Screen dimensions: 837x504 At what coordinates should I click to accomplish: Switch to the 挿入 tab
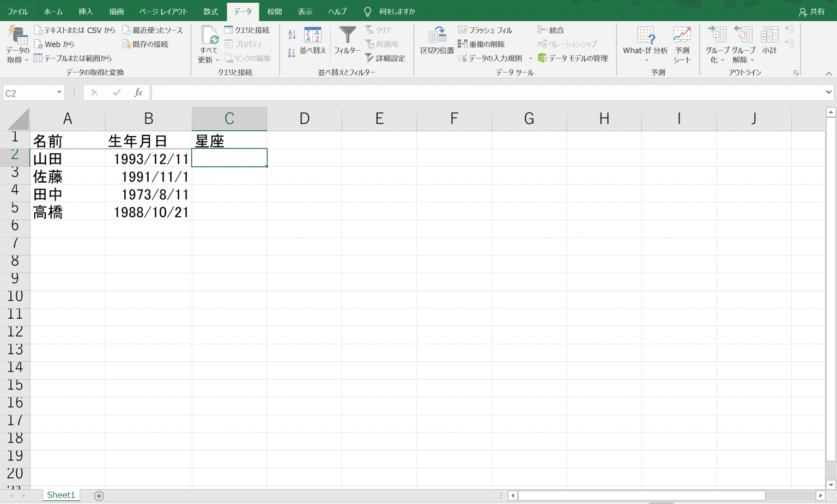pyautogui.click(x=86, y=11)
